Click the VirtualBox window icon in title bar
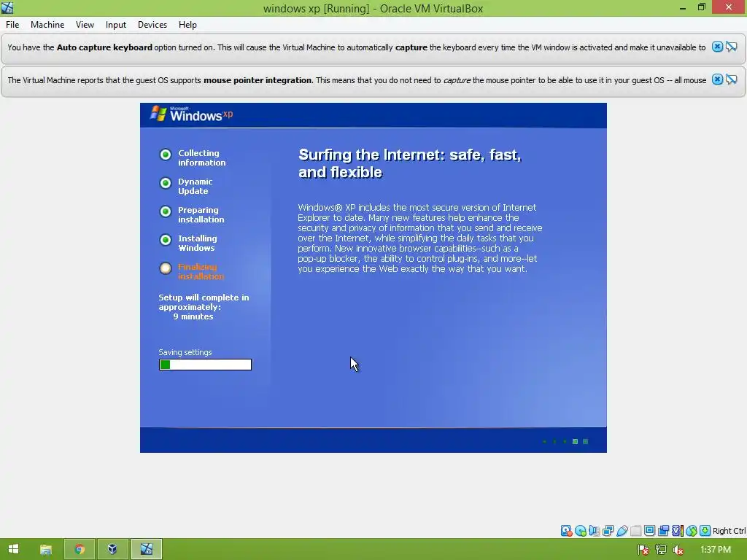This screenshot has width=747, height=560. 7,7
